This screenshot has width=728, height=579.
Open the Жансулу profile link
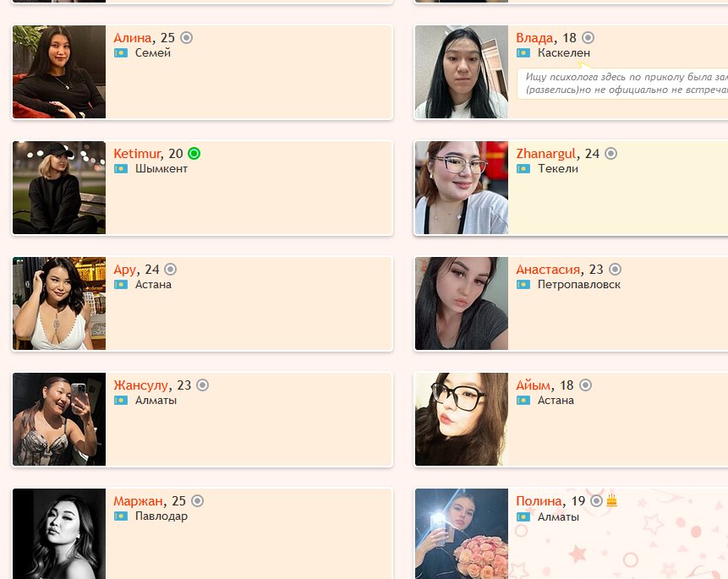point(140,385)
